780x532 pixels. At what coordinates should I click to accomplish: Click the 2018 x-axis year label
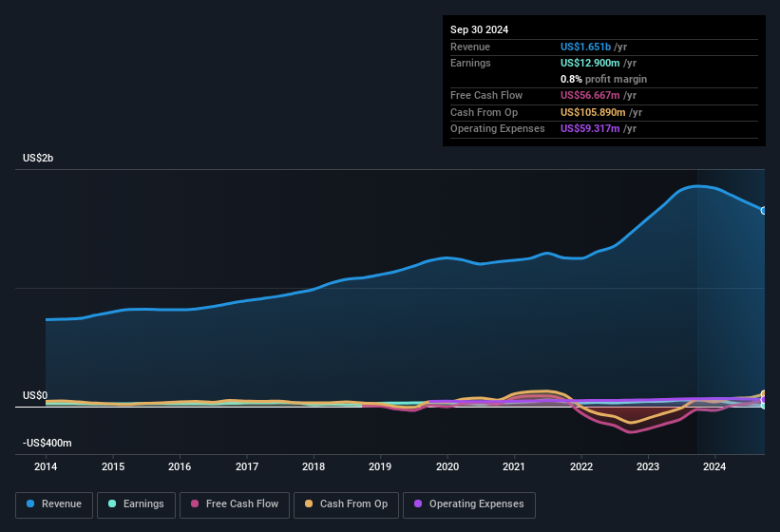314,466
